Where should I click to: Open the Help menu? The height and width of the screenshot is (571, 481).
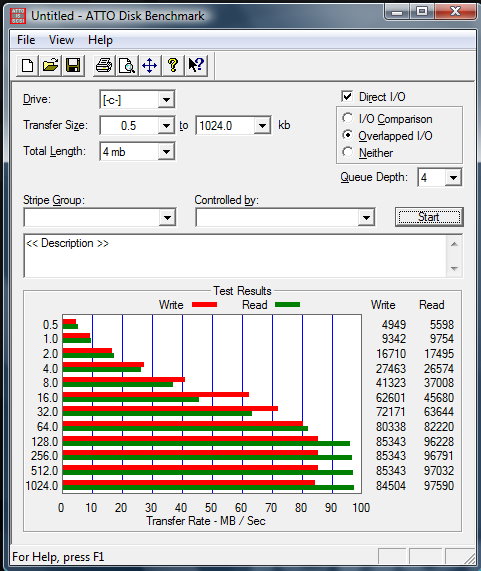[x=100, y=40]
